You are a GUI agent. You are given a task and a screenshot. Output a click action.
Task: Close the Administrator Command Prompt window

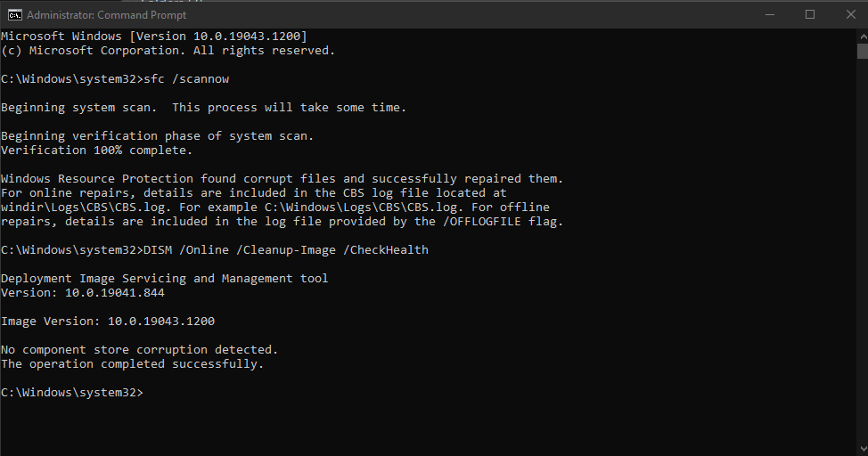[x=851, y=15]
